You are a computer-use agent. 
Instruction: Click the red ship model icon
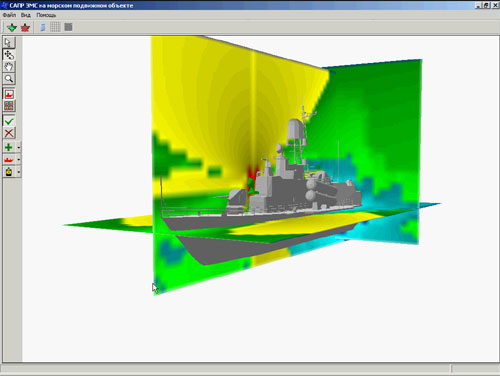point(9,160)
